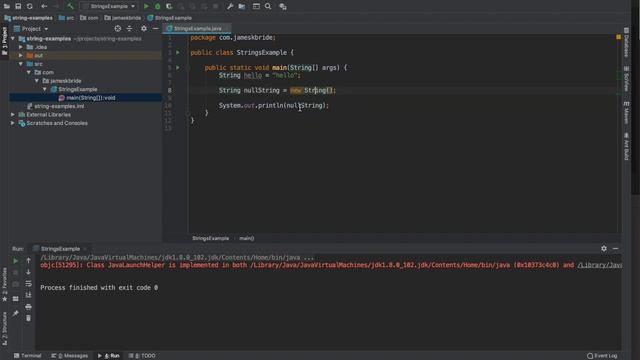The height and width of the screenshot is (360, 640).
Task: Collapse the string-examples root node
Action: [x=13, y=39]
